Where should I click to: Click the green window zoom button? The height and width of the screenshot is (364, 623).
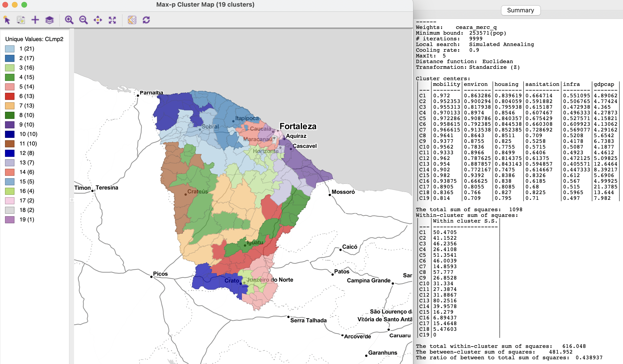pos(24,5)
